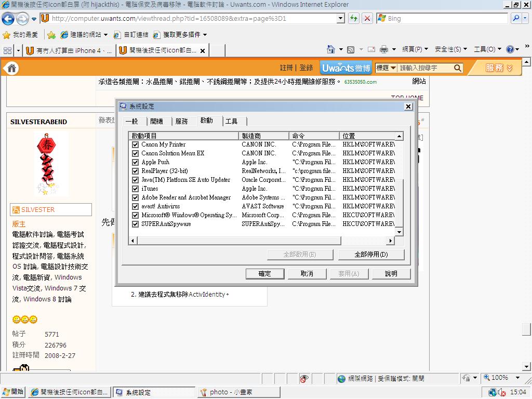Image resolution: width=532 pixels, height=399 pixels.
Task: Click the Refresh page icon
Action: coord(353,18)
